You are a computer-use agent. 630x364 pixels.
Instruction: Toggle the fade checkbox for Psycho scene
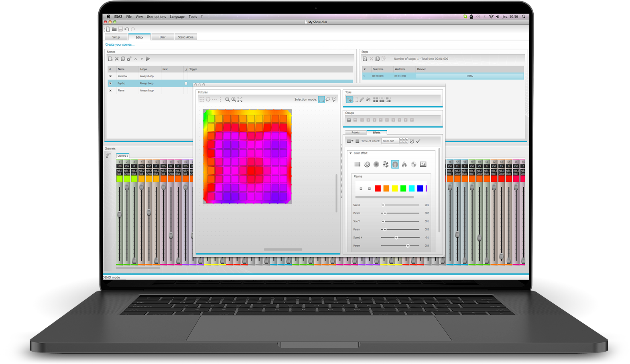(186, 83)
